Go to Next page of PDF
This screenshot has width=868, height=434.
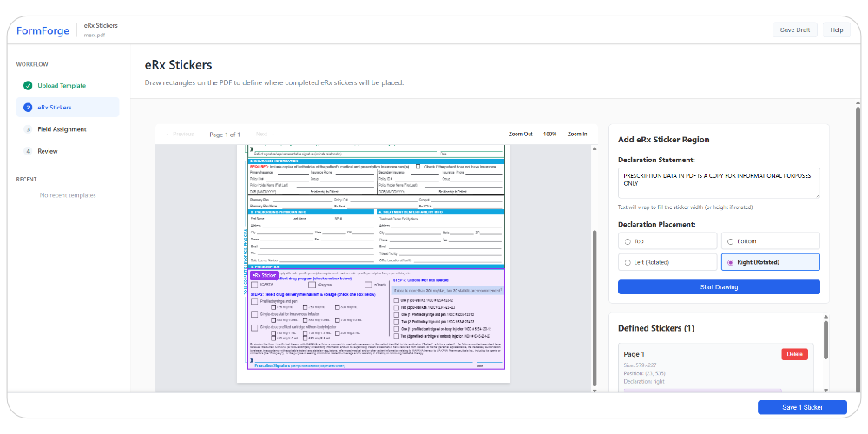[265, 134]
